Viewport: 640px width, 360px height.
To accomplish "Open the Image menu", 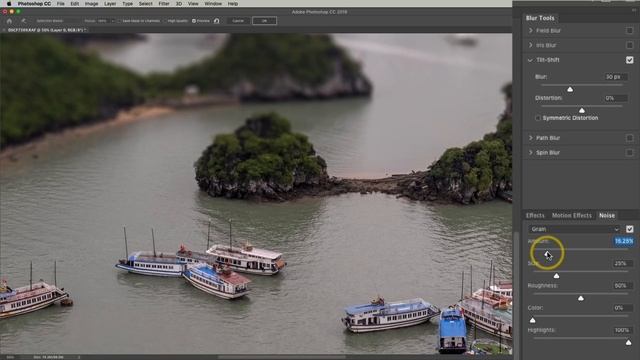I will [91, 4].
